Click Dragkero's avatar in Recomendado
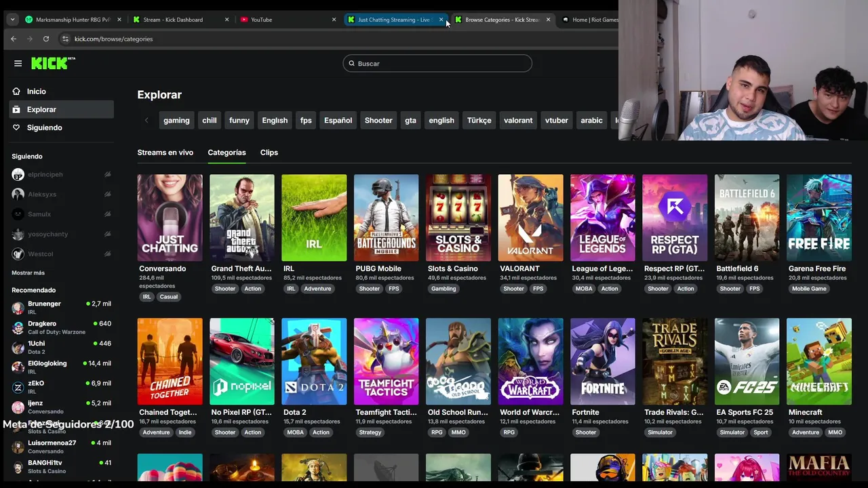 pyautogui.click(x=18, y=327)
